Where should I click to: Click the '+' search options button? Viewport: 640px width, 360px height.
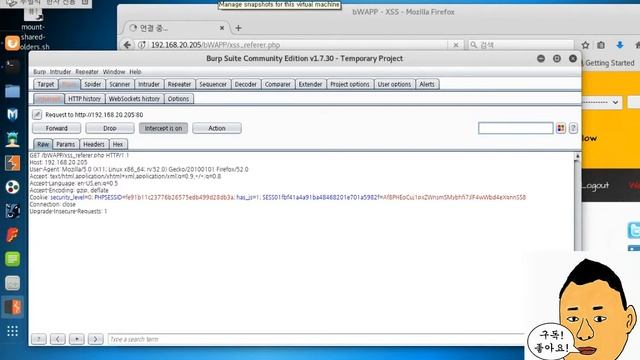76,339
